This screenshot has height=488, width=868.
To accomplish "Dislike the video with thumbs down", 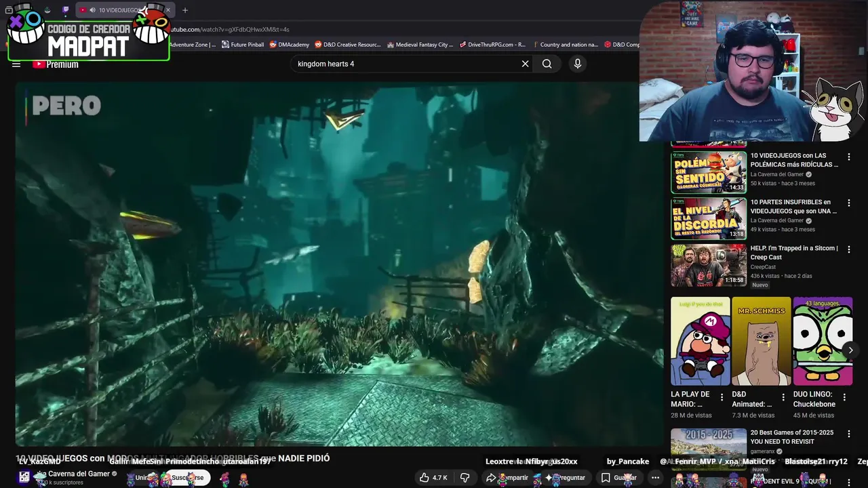I will (465, 478).
